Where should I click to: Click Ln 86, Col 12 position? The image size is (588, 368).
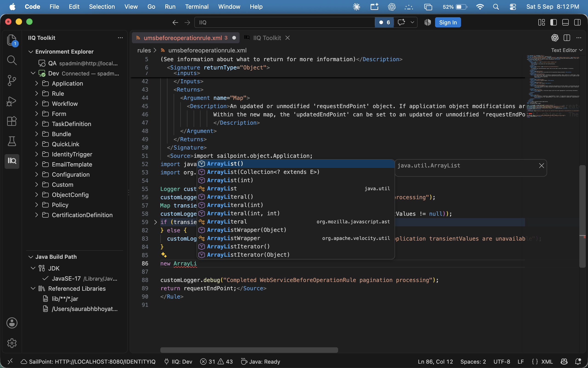click(x=435, y=361)
